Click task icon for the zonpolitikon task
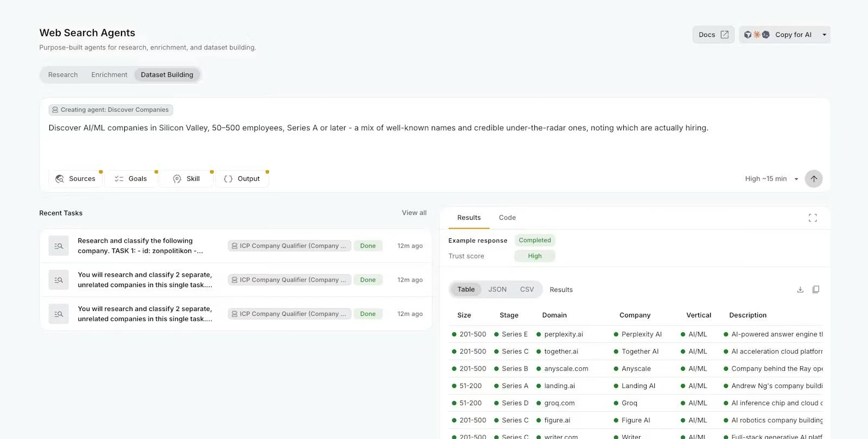 pyautogui.click(x=59, y=246)
